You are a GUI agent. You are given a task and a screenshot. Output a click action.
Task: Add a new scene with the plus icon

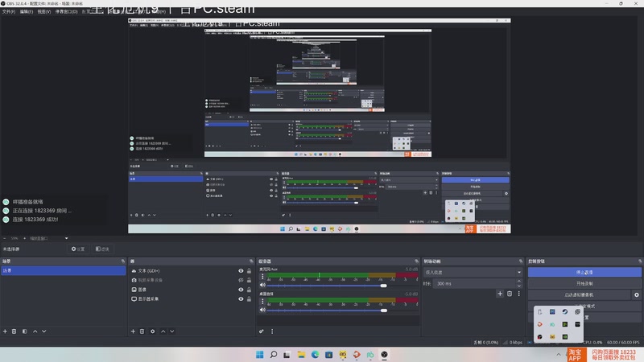(x=5, y=331)
